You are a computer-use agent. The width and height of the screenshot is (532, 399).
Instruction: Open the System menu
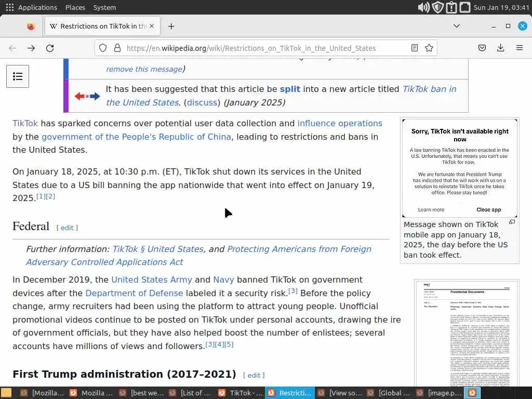[x=104, y=7]
